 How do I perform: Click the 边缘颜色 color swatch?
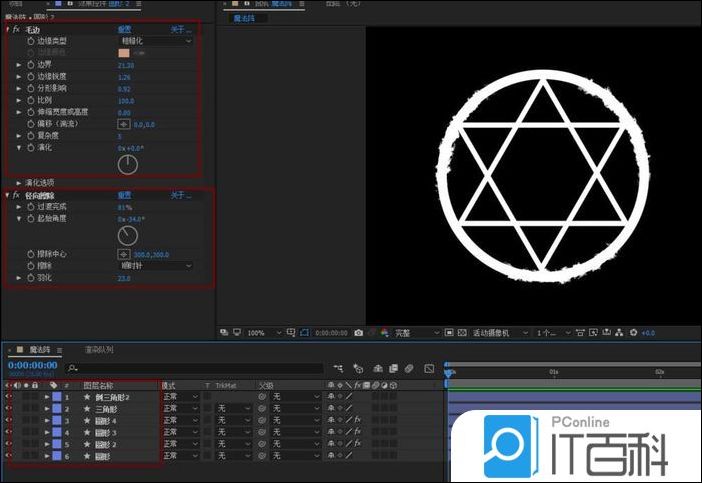click(124, 52)
